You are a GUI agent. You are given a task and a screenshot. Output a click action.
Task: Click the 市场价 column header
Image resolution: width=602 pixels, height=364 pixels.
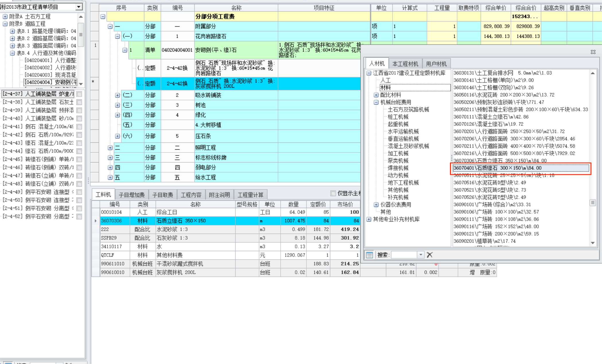345,204
